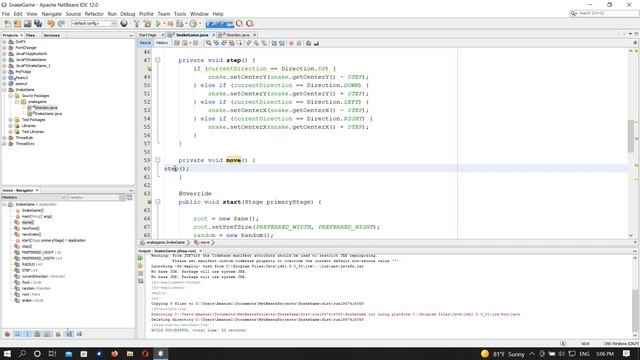Select newFood() in the Navigator

click(x=30, y=229)
